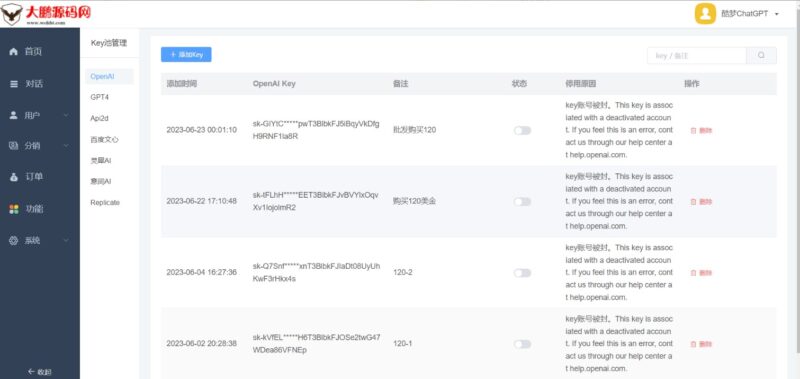Expand the 分销 menu chevron
800x379 pixels.
[x=66, y=146]
